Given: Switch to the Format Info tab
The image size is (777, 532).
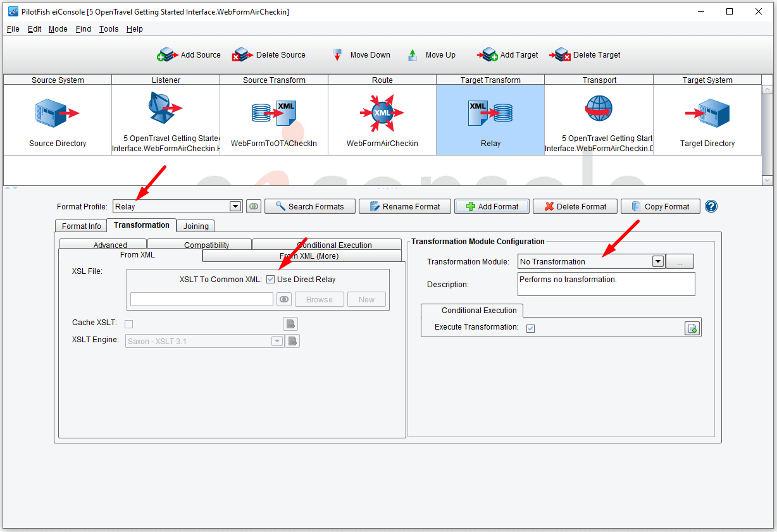Looking at the screenshot, I should (82, 226).
